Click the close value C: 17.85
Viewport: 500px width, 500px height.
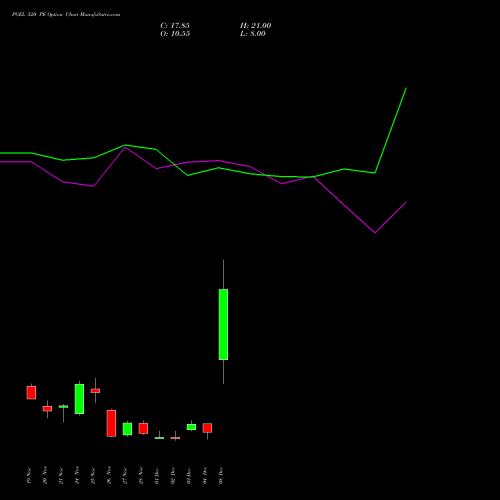click(175, 26)
